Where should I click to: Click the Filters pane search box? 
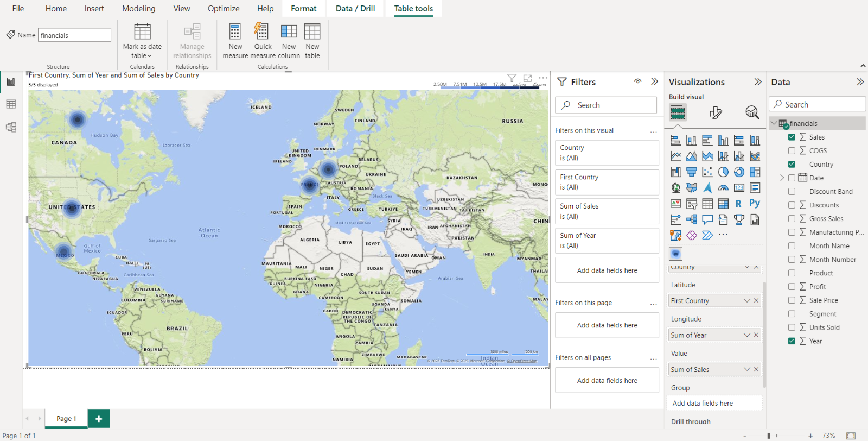[606, 105]
